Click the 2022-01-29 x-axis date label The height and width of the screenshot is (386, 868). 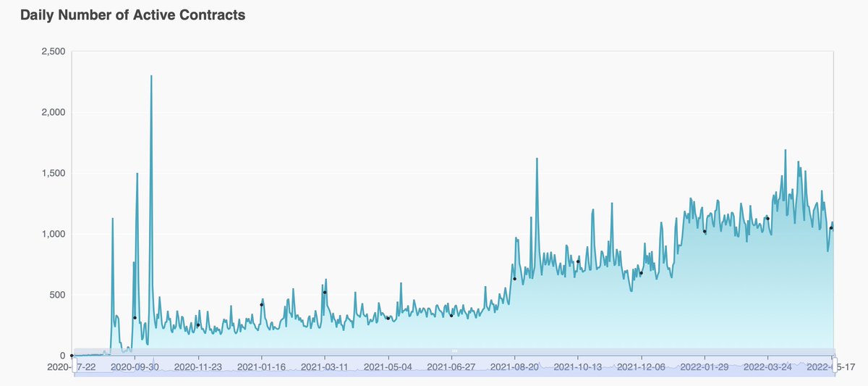click(705, 367)
